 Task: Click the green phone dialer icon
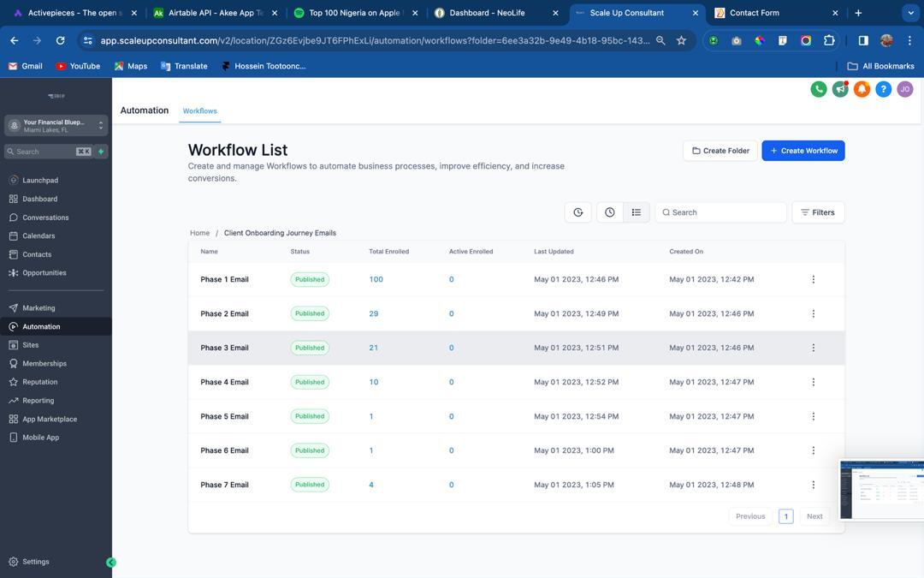819,89
